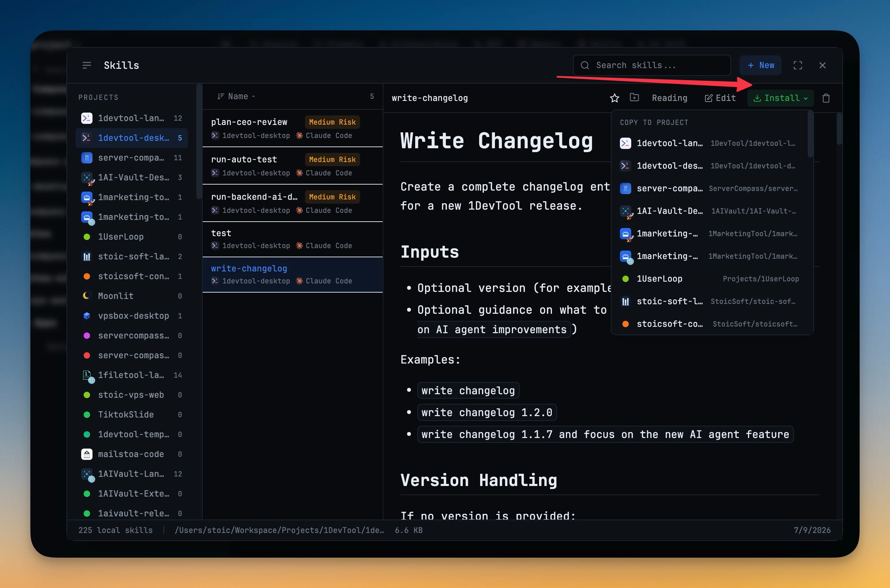Copy skill to 1devtool-des… project in menu

click(x=710, y=166)
